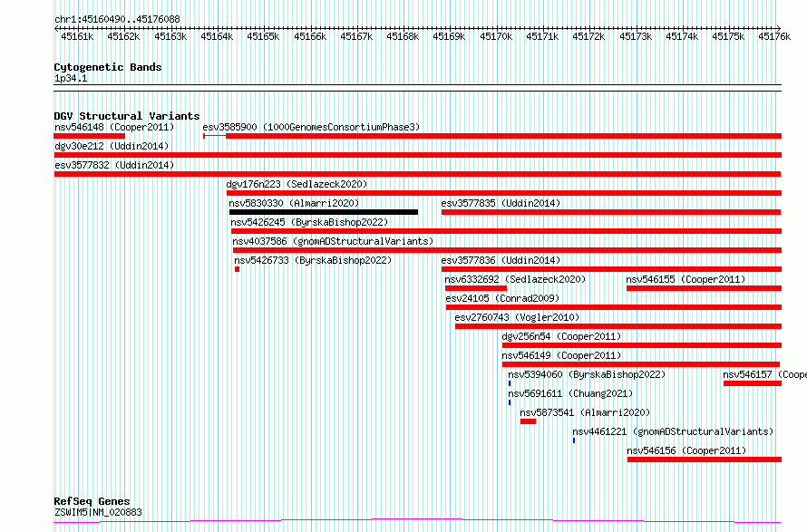Click the nsv546149 (Cooper2011) label
The height and width of the screenshot is (532, 807).
(561, 355)
